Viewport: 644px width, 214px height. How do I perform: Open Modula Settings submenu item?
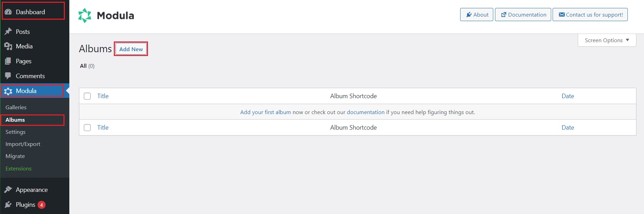pyautogui.click(x=16, y=132)
